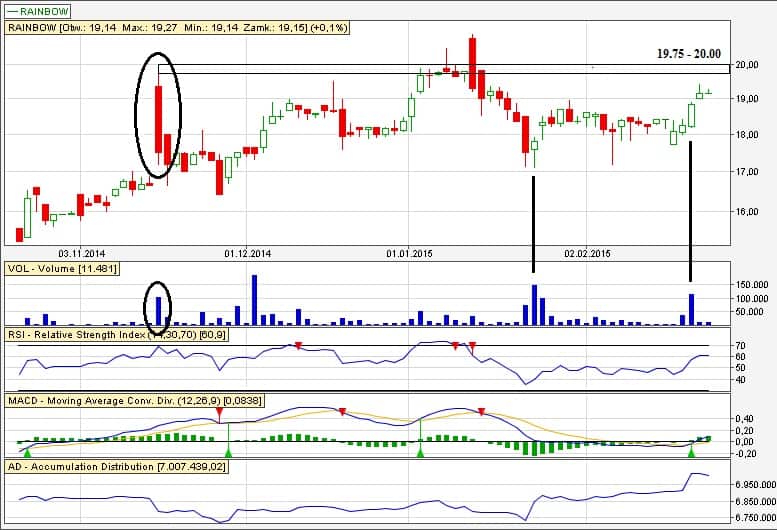Select the small ellipse in the volume panel
Viewport: 777px width, 530px height.
click(x=157, y=307)
